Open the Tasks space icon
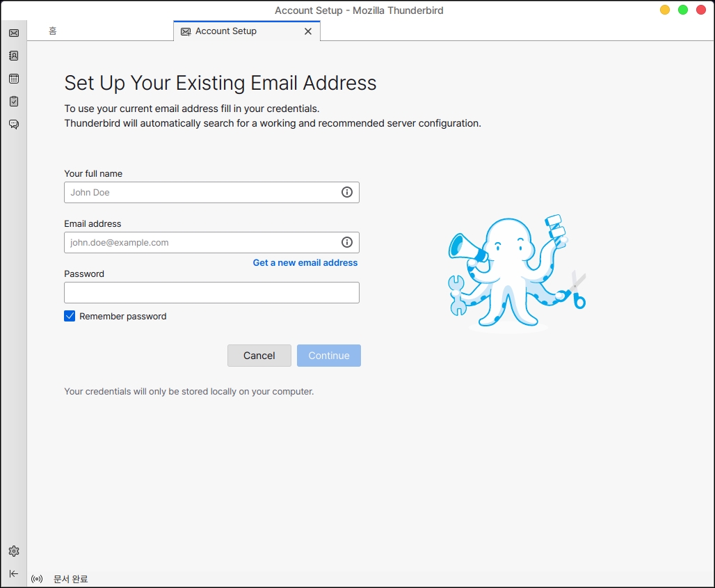 tap(14, 102)
